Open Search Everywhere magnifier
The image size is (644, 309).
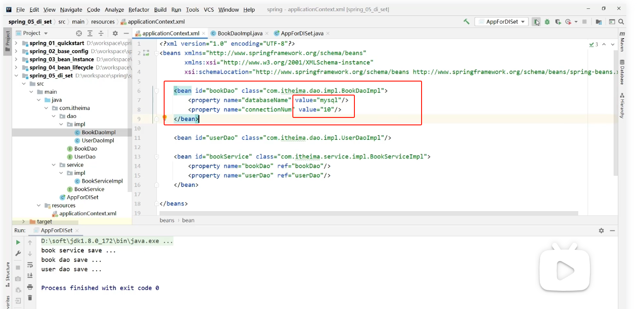pyautogui.click(x=621, y=22)
